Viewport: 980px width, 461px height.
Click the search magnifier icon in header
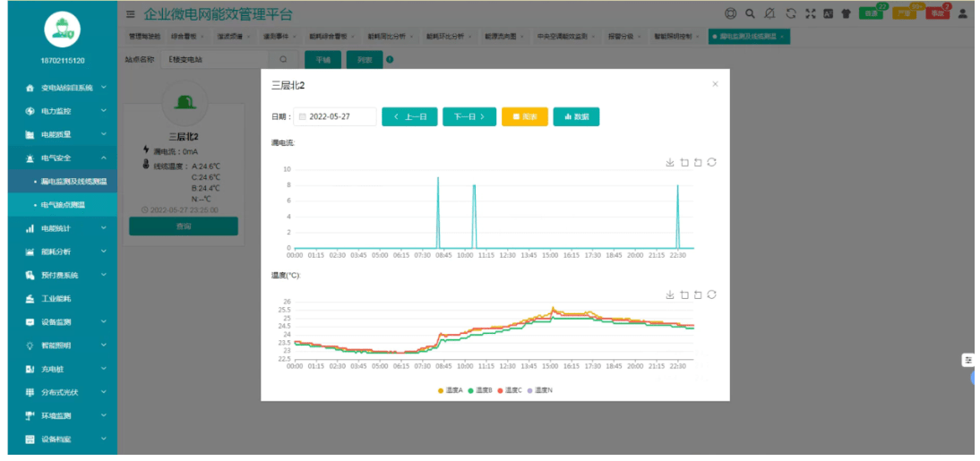(750, 13)
